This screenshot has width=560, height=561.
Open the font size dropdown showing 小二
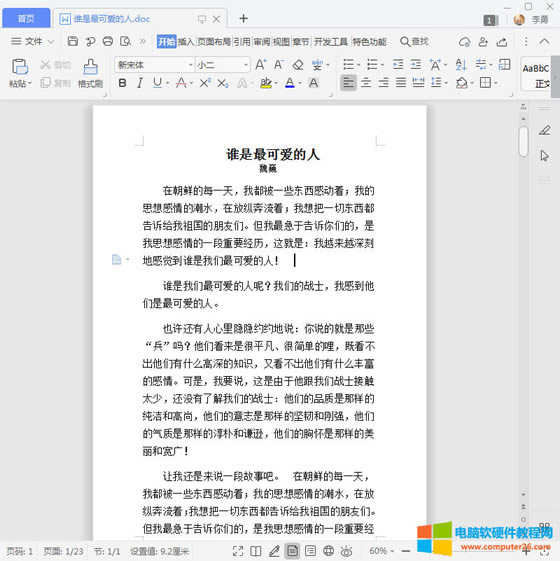pyautogui.click(x=222, y=65)
